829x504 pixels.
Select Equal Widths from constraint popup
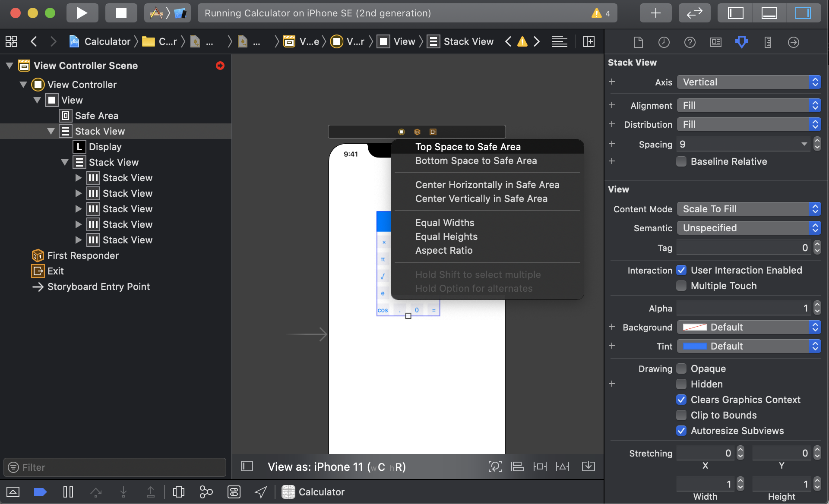tap(444, 223)
